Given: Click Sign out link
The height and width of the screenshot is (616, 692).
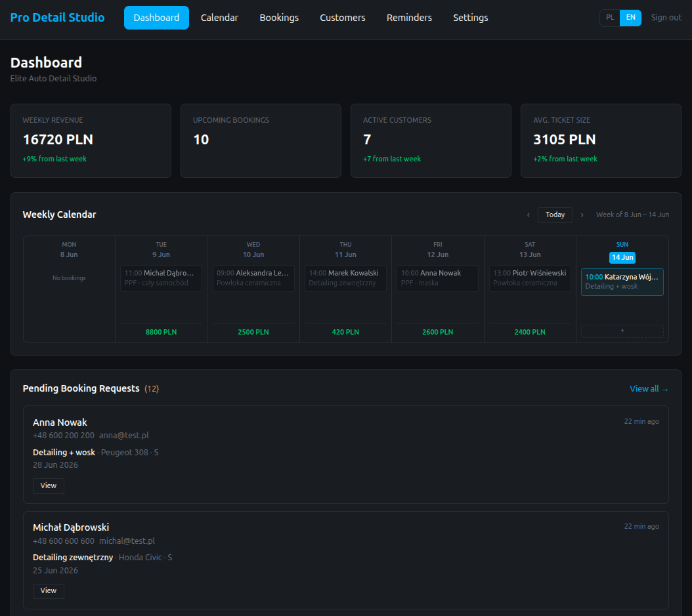Looking at the screenshot, I should (x=666, y=18).
